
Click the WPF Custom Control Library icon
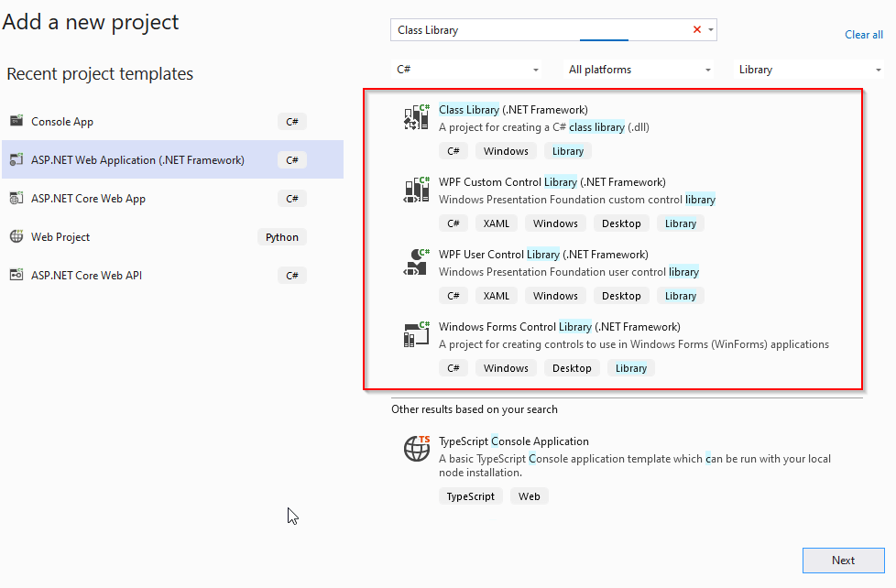tap(417, 190)
